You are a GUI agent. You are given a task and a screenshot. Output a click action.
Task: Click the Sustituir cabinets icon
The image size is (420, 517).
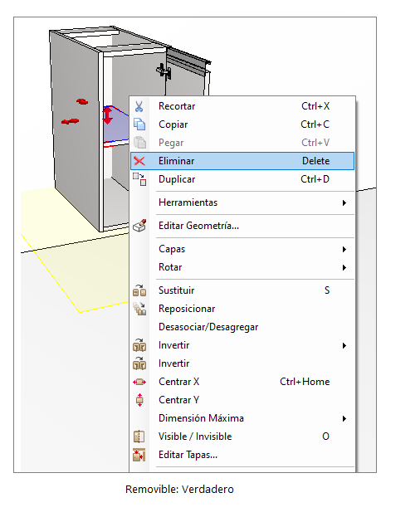click(139, 290)
